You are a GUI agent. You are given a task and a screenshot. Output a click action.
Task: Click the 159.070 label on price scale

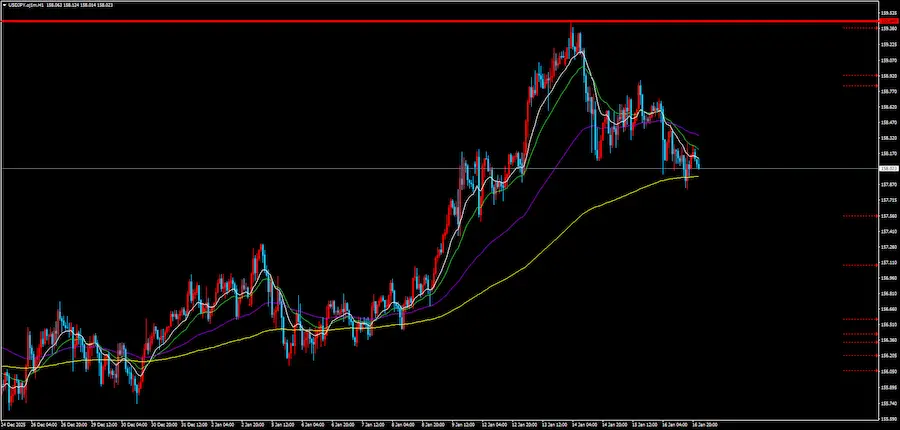[886, 59]
